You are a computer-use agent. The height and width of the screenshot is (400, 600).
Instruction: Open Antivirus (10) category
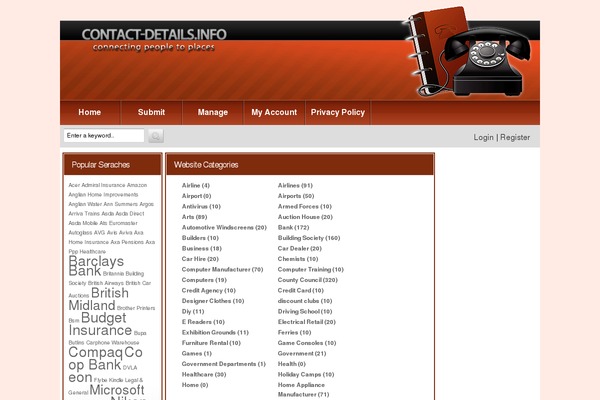pos(201,206)
